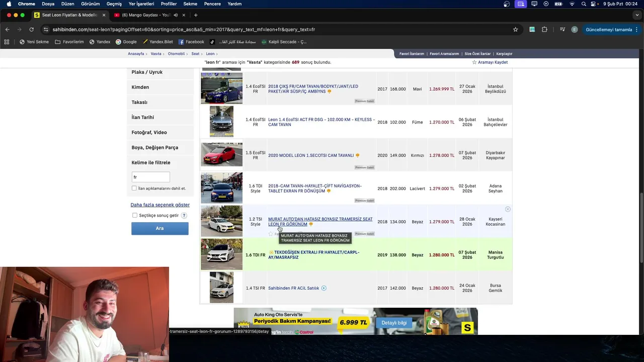This screenshot has height=362, width=644.
Task: Open the red Seat Leon thumbnail from Diyarbakır
Action: coord(221,155)
